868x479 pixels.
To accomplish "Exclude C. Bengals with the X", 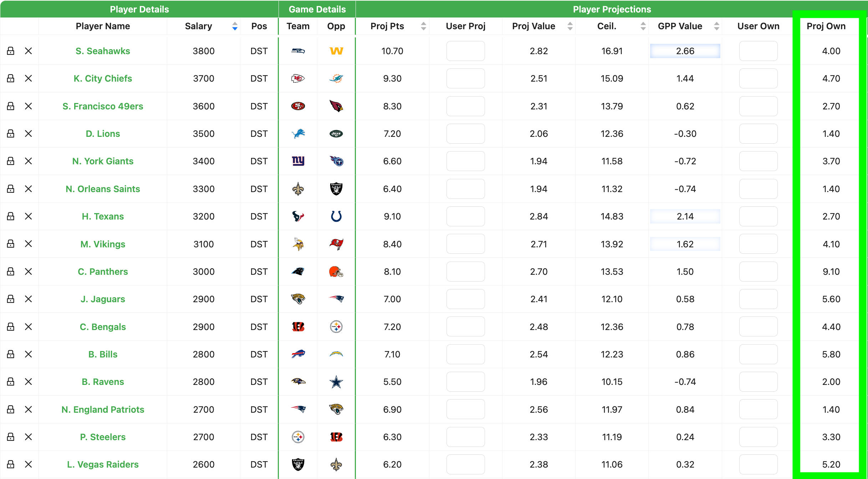I will coord(29,327).
